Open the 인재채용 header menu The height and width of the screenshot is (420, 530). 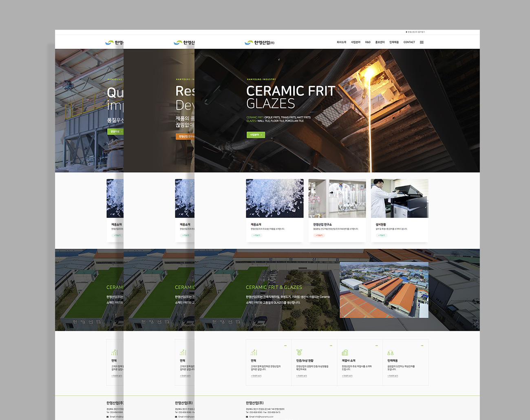point(394,42)
